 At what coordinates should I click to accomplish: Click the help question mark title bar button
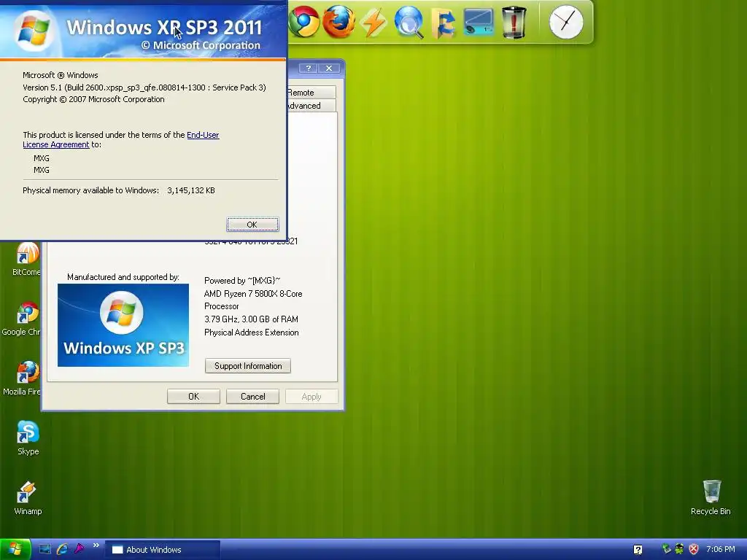tap(309, 68)
